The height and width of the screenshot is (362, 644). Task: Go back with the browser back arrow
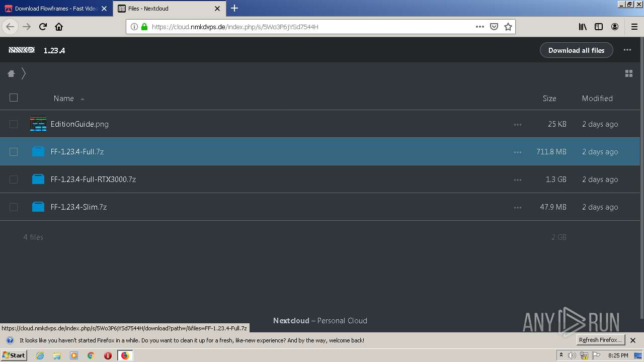(x=10, y=27)
